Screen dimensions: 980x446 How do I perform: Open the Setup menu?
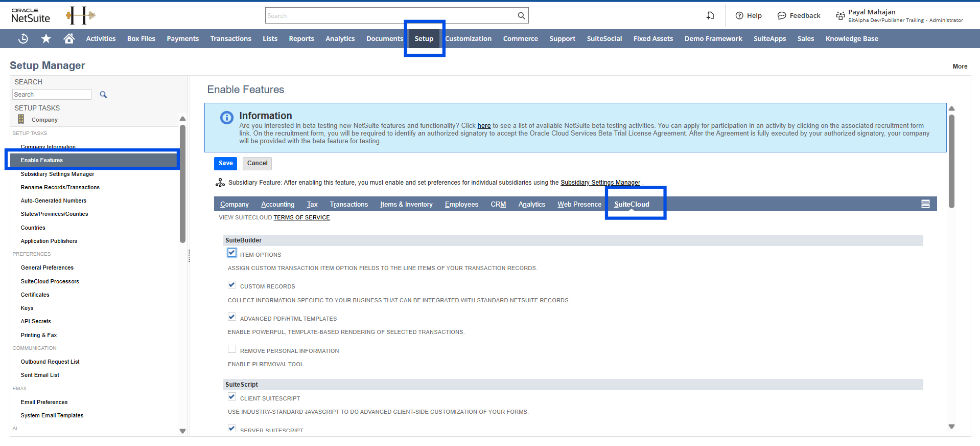(424, 38)
